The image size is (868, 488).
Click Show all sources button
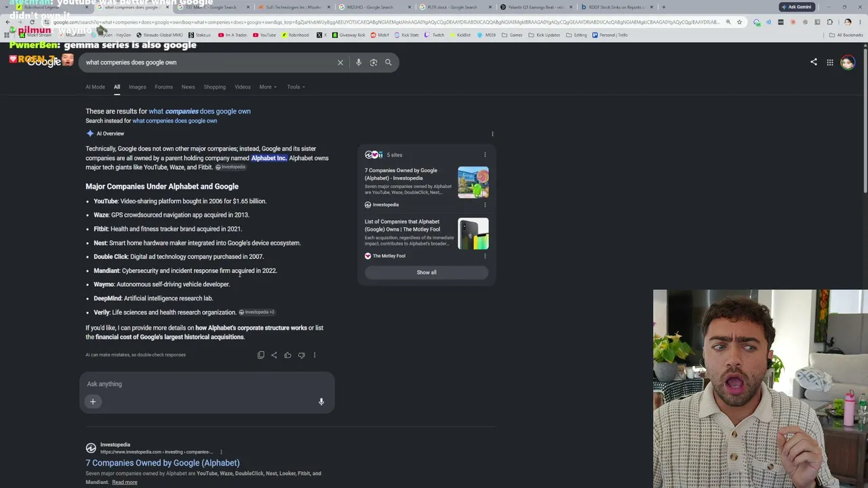coord(427,272)
